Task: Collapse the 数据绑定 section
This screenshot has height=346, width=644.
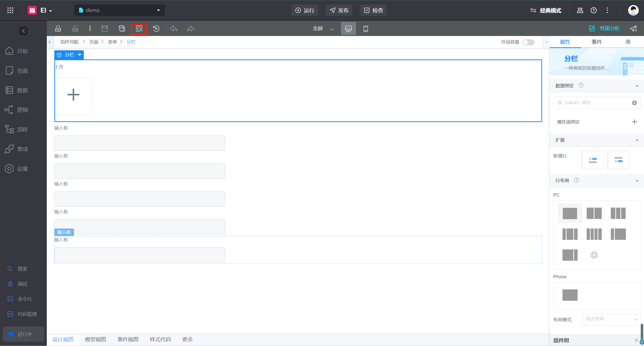Action: pos(637,86)
